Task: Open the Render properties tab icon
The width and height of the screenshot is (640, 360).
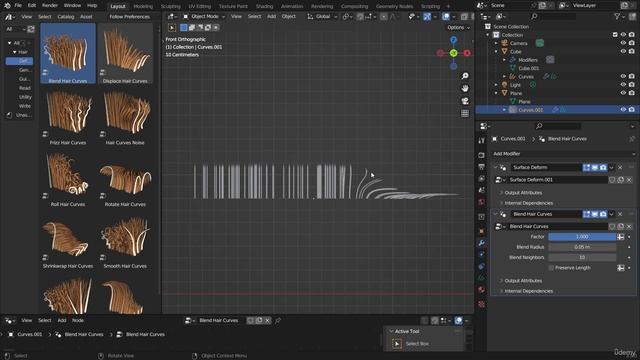Action: point(482,155)
